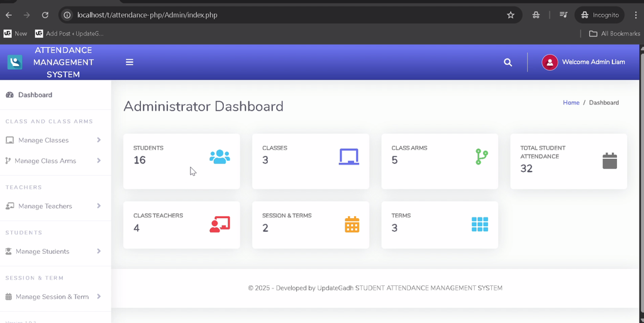
Task: Open the New bookmark in bookmarks bar
Action: tap(15, 34)
